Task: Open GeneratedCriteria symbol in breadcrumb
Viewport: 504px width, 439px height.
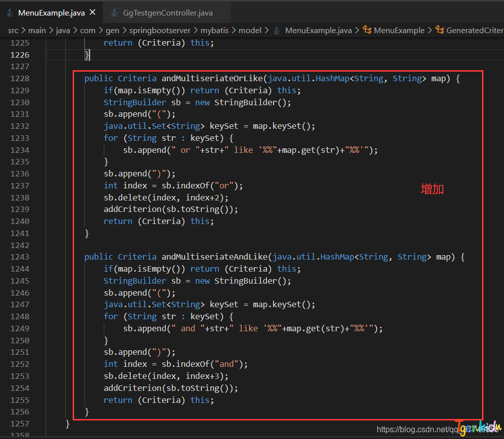Action: [475, 31]
